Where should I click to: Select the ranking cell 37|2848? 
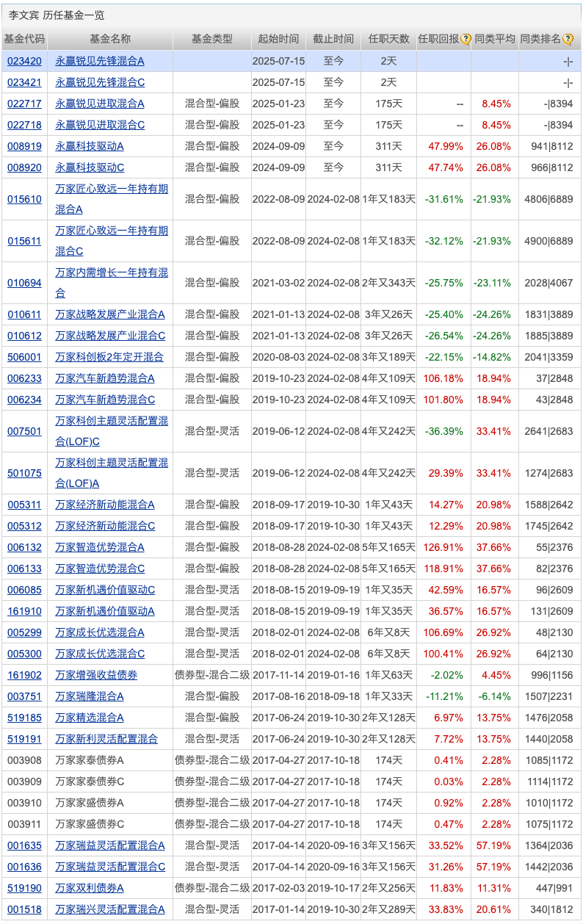(554, 378)
